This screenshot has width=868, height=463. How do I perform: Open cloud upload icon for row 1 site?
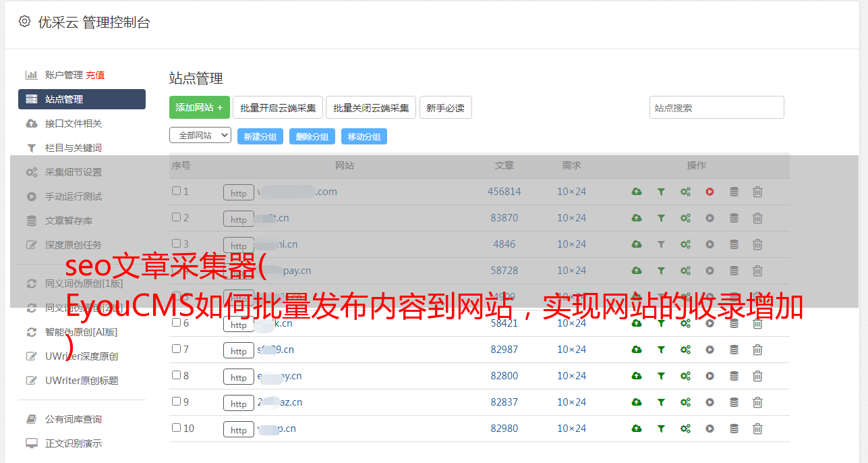click(636, 192)
